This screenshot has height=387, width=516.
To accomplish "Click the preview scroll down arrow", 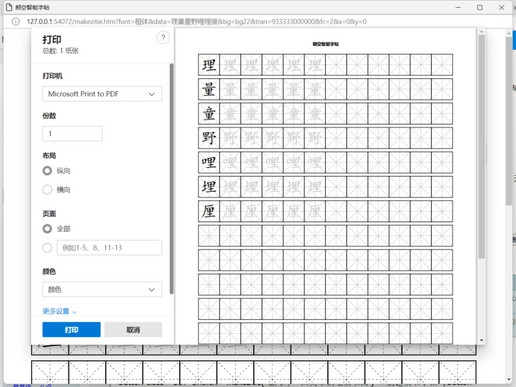I will tap(481, 340).
